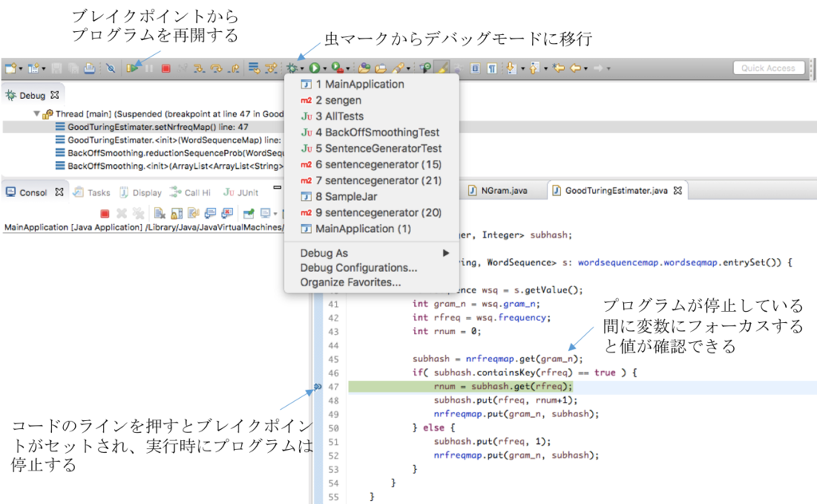Image resolution: width=817 pixels, height=504 pixels.
Task: Open Debug Configurations...
Action: tap(372, 268)
